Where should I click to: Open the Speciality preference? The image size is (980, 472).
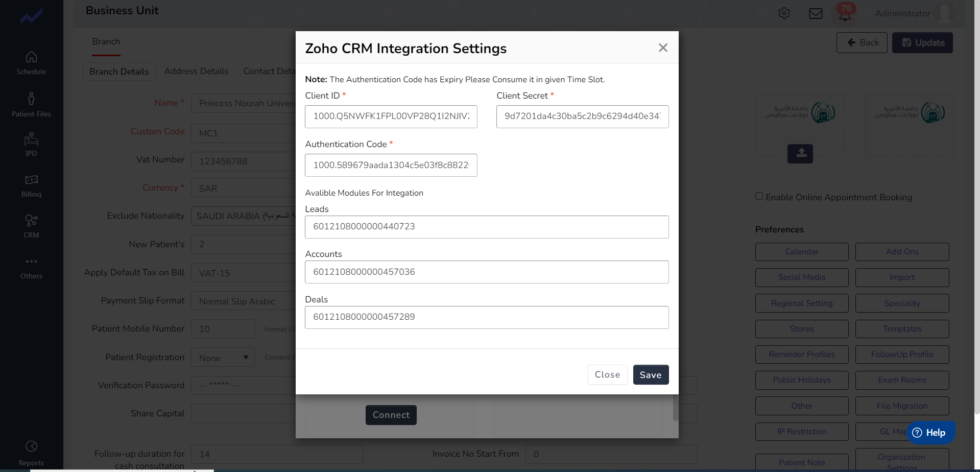902,303
